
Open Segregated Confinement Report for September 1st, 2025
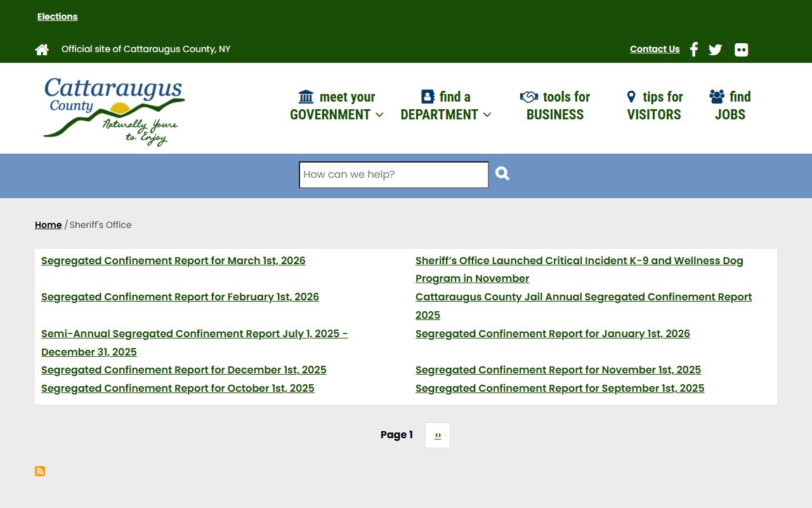point(560,388)
